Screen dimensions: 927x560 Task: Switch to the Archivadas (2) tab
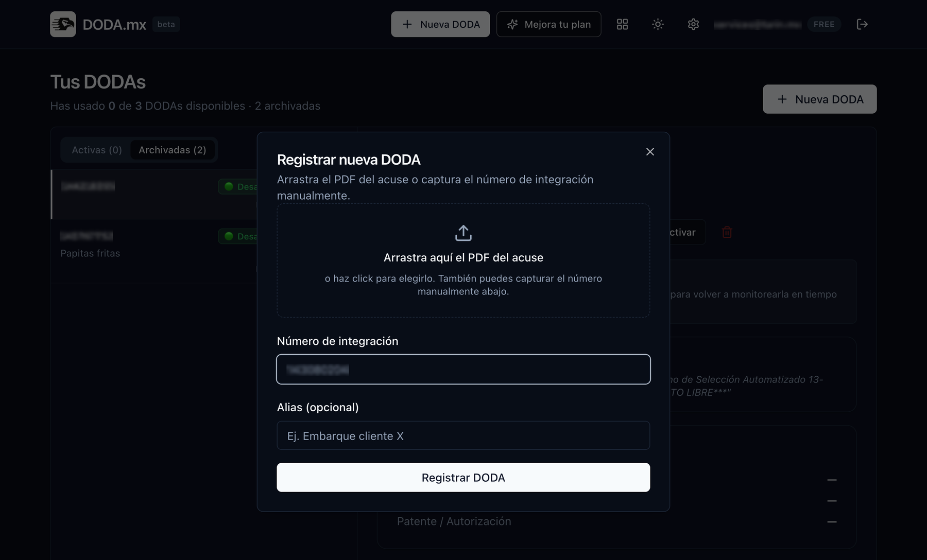(173, 150)
